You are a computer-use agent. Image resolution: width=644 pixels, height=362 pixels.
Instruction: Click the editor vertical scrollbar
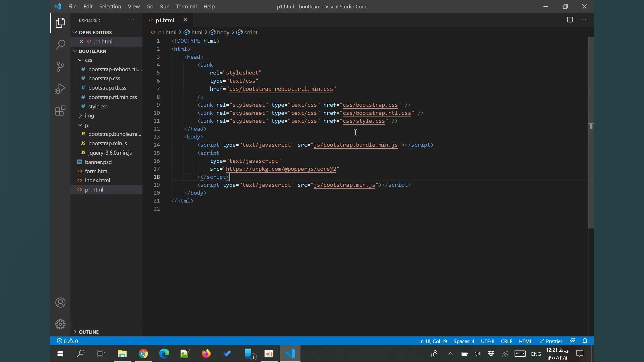(x=591, y=132)
